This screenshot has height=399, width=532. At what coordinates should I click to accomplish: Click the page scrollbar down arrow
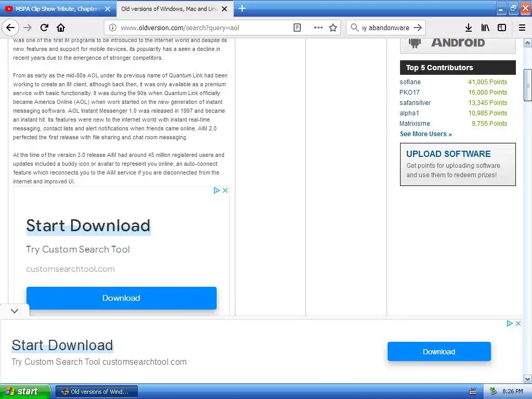pyautogui.click(x=528, y=379)
